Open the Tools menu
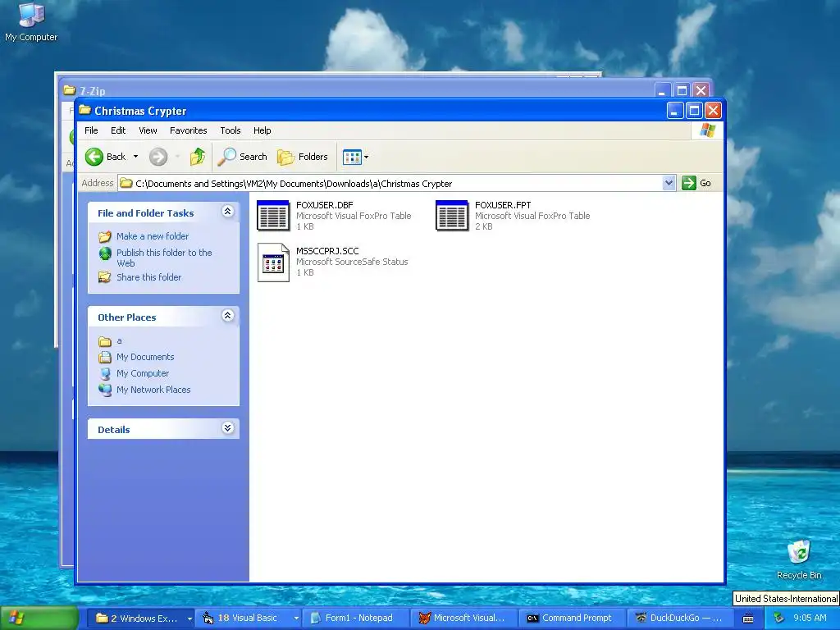Image resolution: width=840 pixels, height=630 pixels. tap(231, 130)
